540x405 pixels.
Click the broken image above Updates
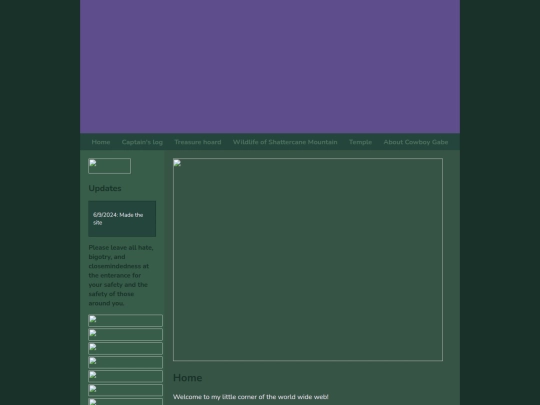click(110, 166)
